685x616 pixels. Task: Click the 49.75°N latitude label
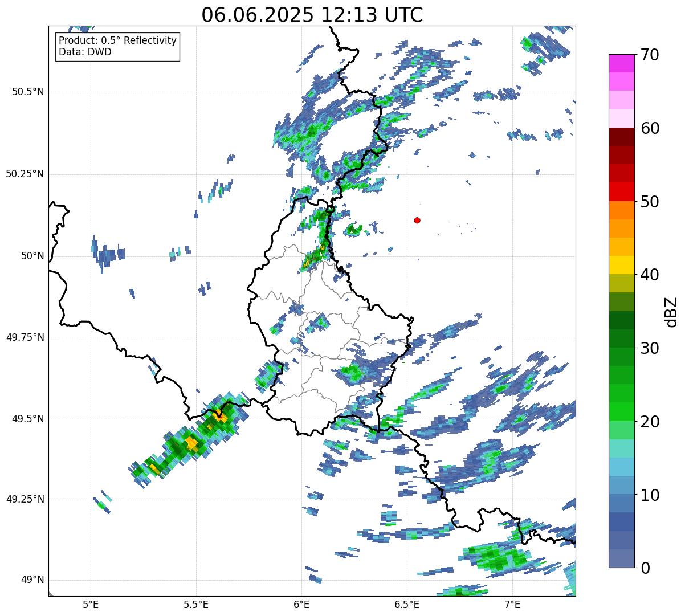click(25, 337)
